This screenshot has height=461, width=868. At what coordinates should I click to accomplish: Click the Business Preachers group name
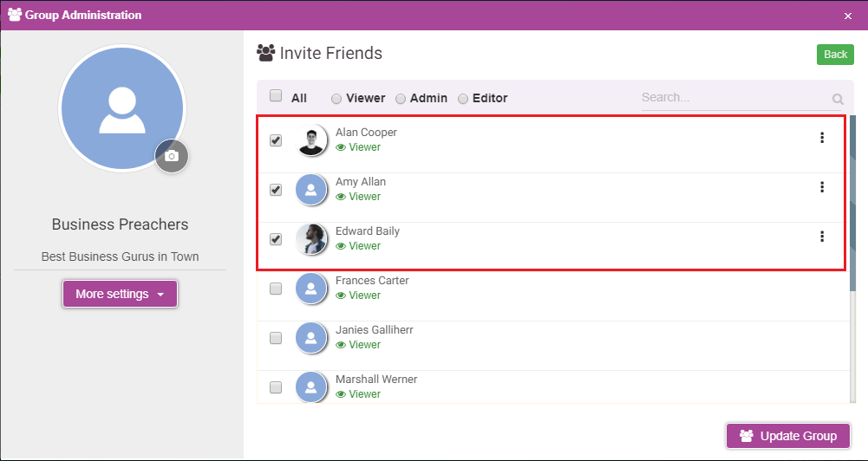[121, 224]
